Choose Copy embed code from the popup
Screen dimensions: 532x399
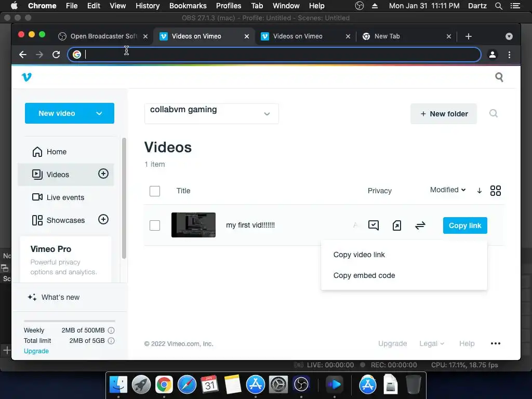pos(364,275)
